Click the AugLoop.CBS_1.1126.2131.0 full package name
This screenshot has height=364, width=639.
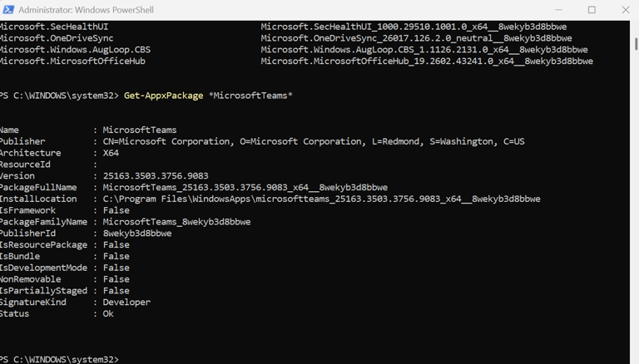(x=424, y=50)
